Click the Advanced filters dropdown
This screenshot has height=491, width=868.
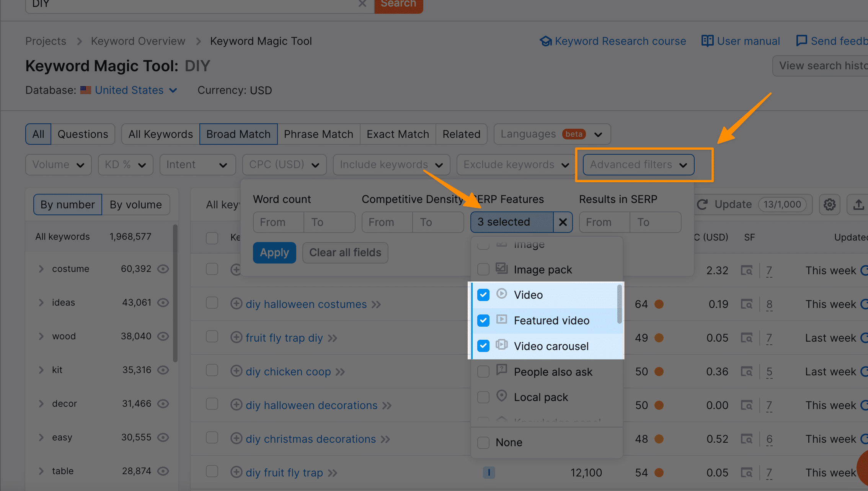[637, 165]
